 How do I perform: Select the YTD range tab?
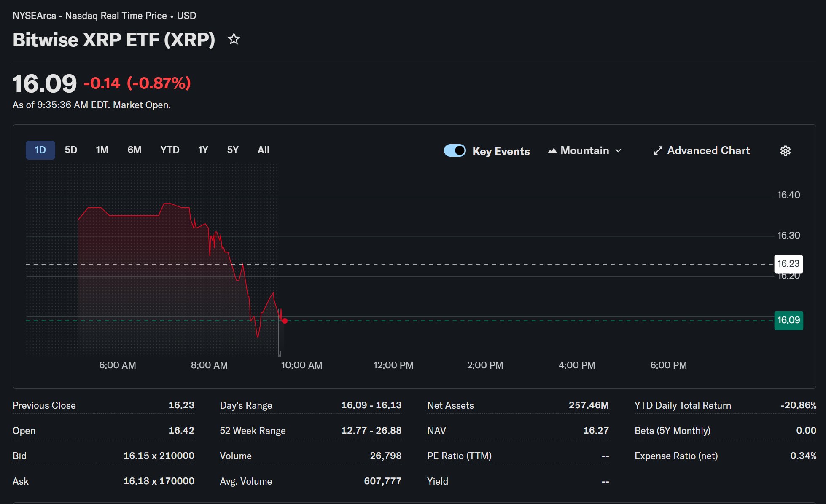[x=170, y=150]
